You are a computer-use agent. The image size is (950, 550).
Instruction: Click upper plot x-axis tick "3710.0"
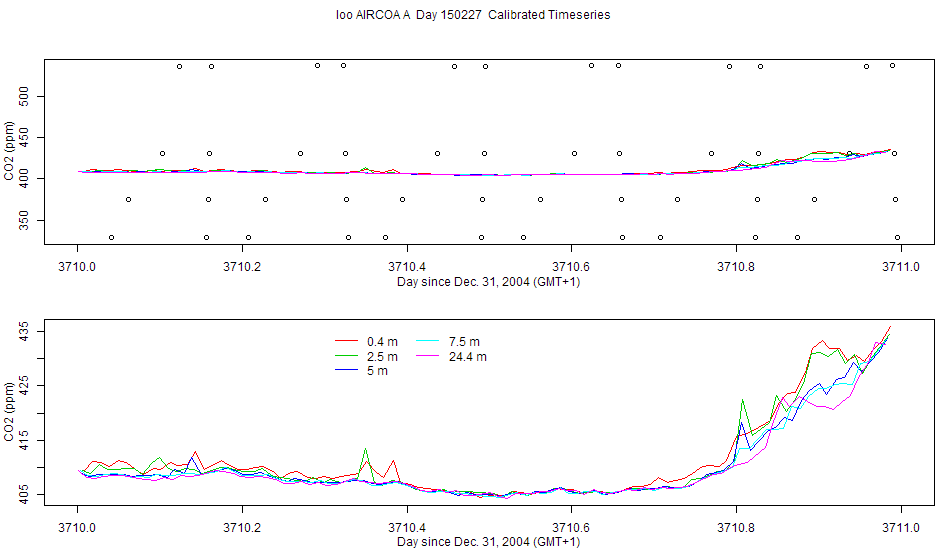pyautogui.click(x=77, y=267)
